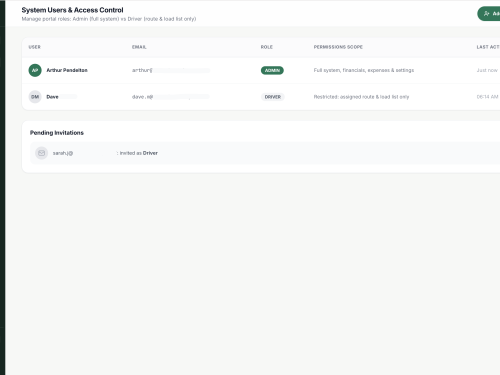Click the name Arthur Pendelton

(67, 70)
